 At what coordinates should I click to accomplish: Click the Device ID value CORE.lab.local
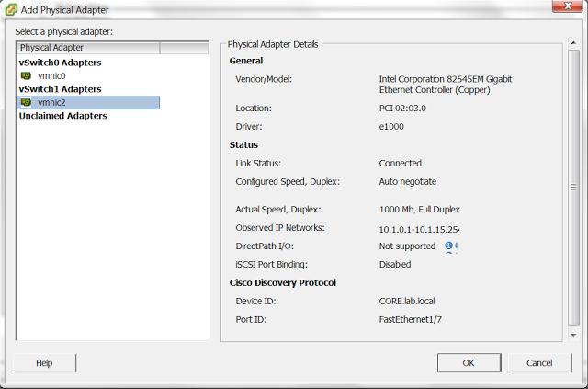(x=407, y=301)
